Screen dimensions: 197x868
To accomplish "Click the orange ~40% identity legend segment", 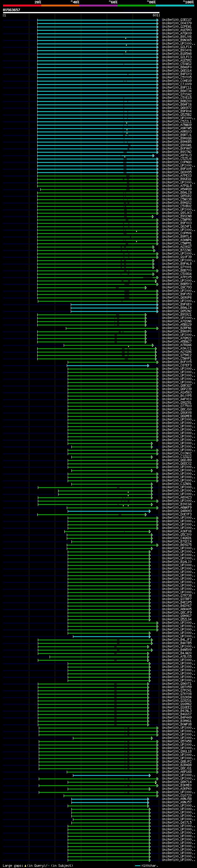I will (x=60, y=6).
